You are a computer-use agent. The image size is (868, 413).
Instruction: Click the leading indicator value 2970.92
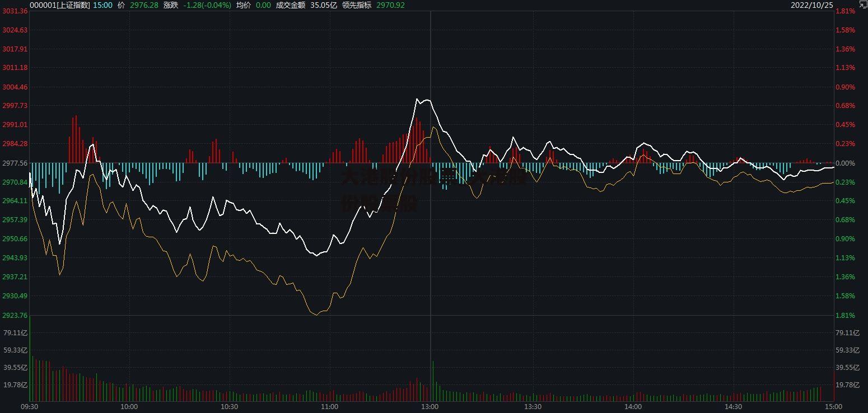coord(390,5)
